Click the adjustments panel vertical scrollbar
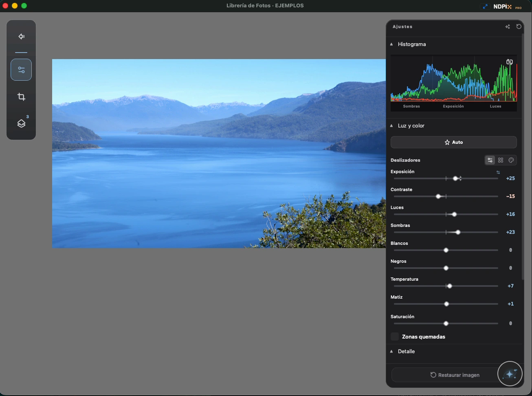 tap(523, 157)
